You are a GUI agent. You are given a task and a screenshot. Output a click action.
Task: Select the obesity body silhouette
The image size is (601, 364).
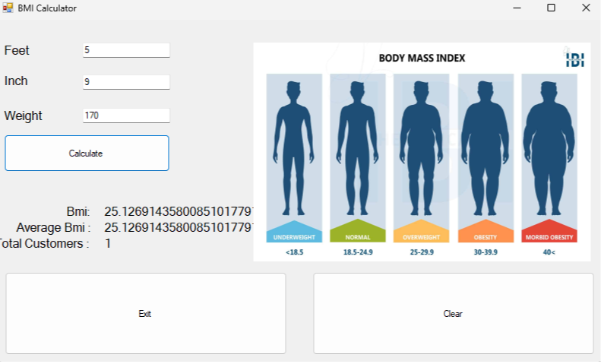pyautogui.click(x=486, y=148)
